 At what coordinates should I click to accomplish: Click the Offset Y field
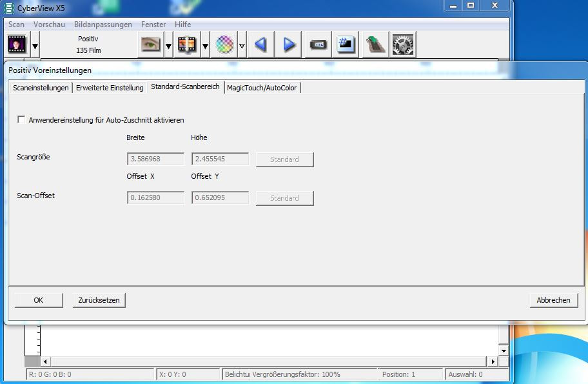tap(220, 197)
